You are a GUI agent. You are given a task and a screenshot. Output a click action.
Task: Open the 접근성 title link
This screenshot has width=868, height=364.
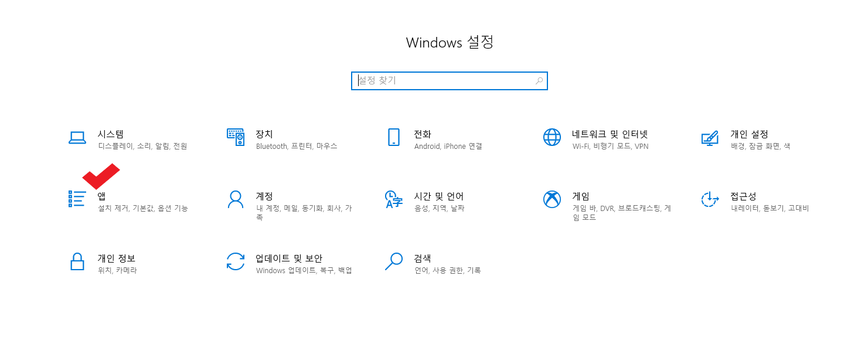pyautogui.click(x=743, y=196)
